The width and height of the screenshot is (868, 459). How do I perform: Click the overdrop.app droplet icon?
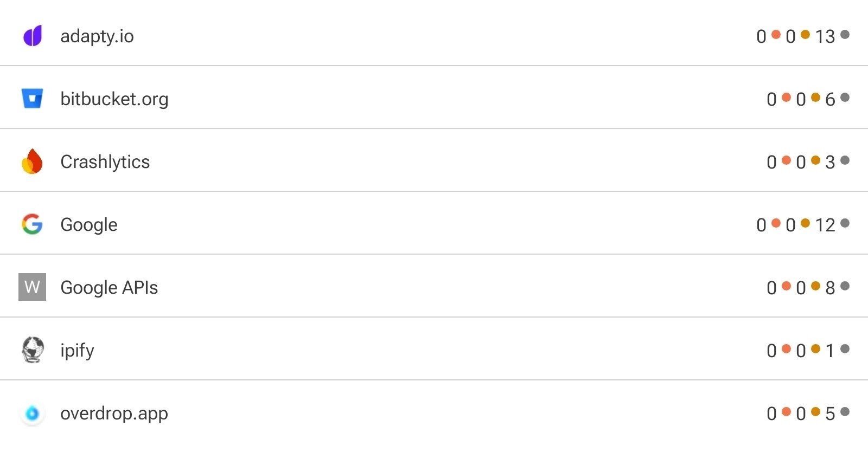[x=32, y=413]
